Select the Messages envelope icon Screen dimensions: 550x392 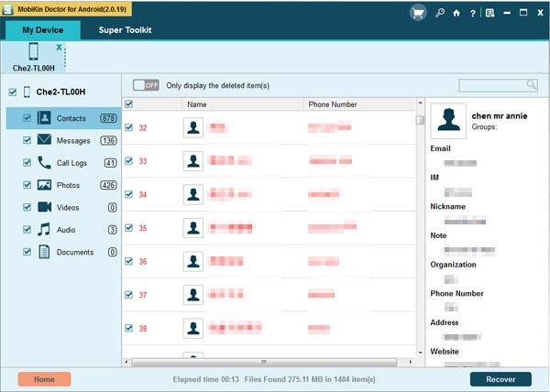(x=44, y=140)
